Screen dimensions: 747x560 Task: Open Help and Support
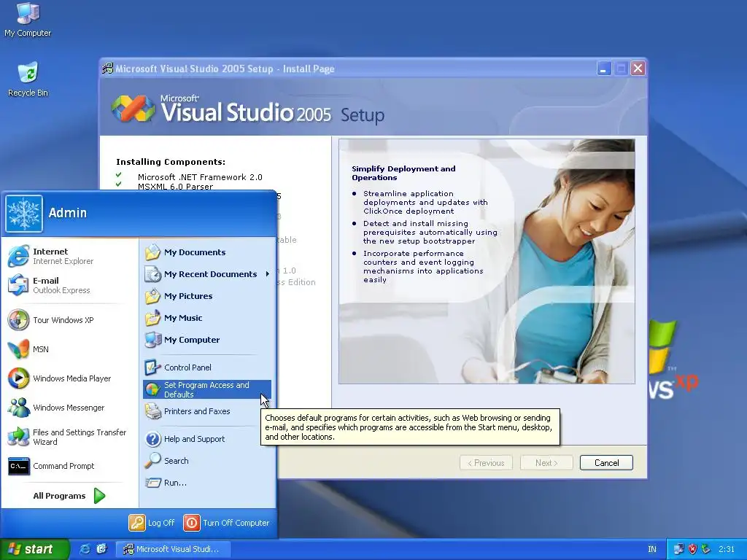coord(206,439)
